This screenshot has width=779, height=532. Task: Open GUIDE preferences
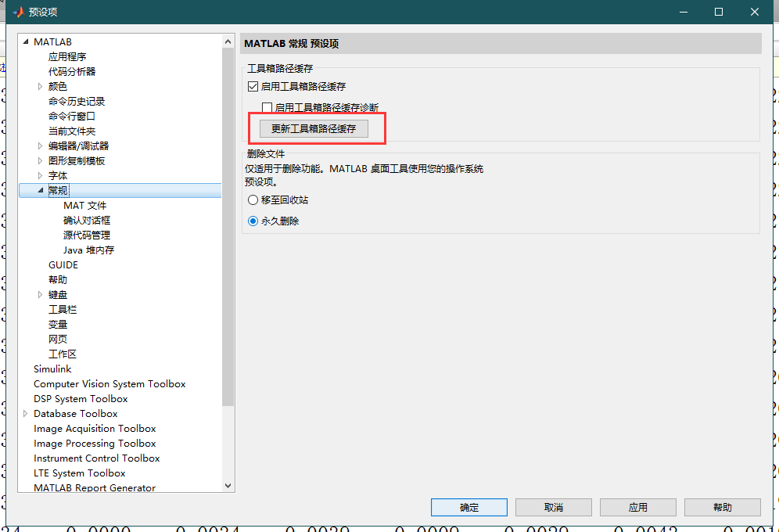click(63, 264)
